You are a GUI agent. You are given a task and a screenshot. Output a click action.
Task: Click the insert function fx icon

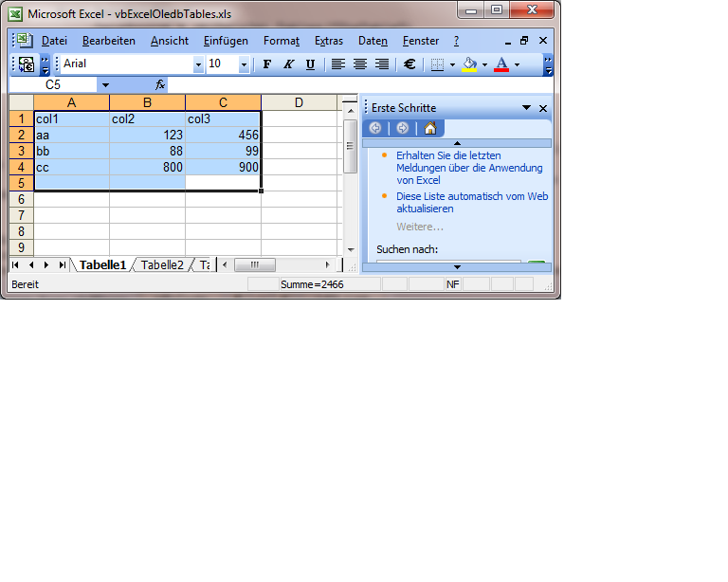point(160,84)
